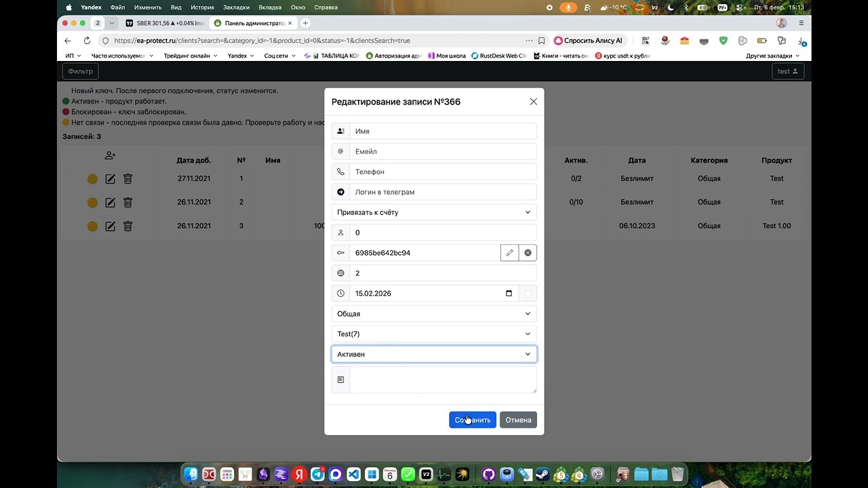Open new browser tab with plus

tap(305, 23)
